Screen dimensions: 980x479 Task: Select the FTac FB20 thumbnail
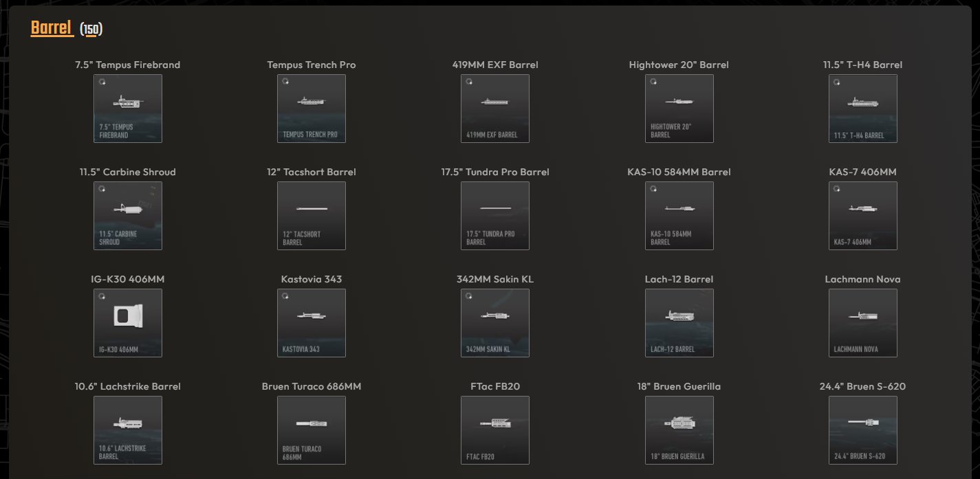click(x=495, y=430)
